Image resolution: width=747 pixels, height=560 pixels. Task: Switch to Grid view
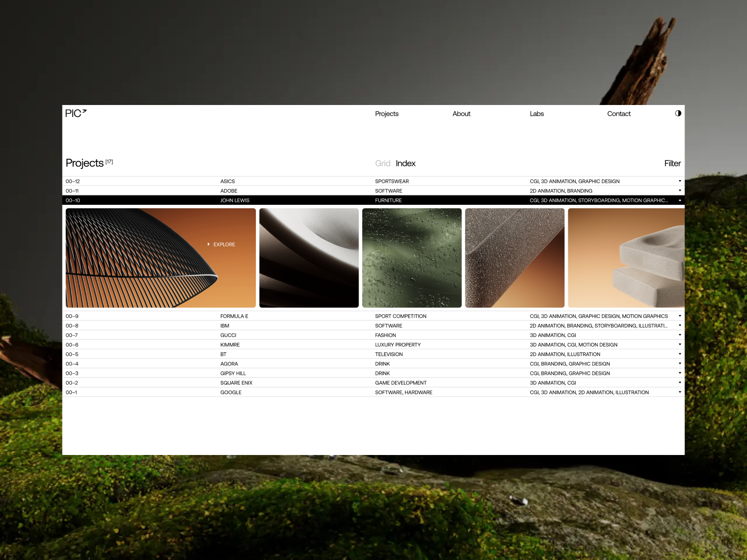(x=382, y=163)
